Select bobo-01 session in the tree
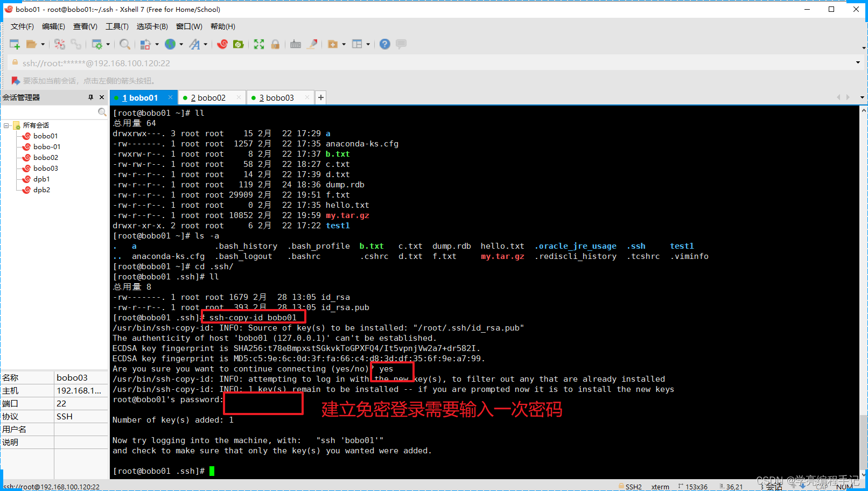This screenshot has width=868, height=491. tap(47, 147)
